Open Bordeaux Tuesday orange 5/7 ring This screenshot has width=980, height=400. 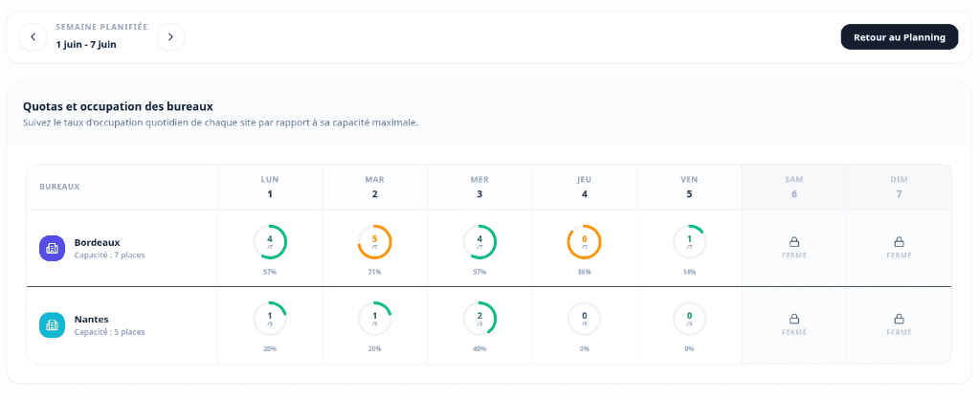pyautogui.click(x=374, y=242)
